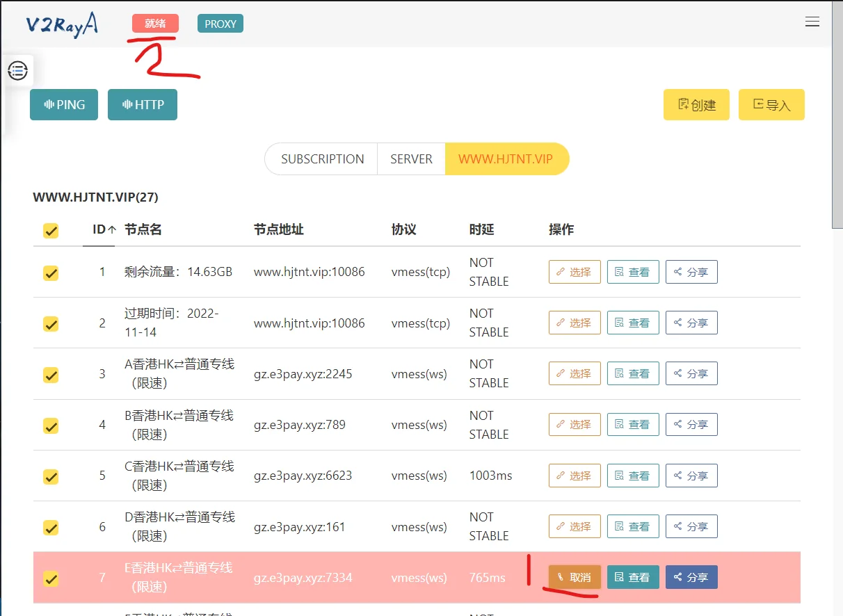Click 协议 column header
843x616 pixels.
coord(404,229)
